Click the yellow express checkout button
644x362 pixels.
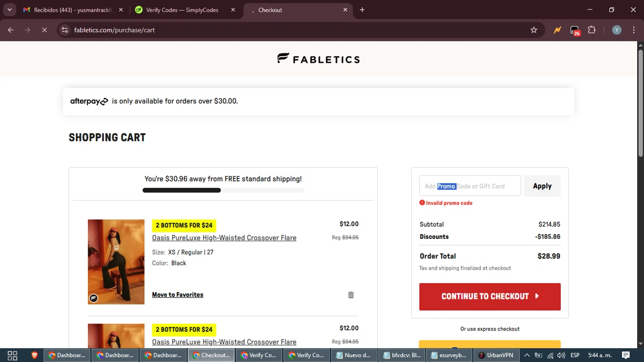490,344
